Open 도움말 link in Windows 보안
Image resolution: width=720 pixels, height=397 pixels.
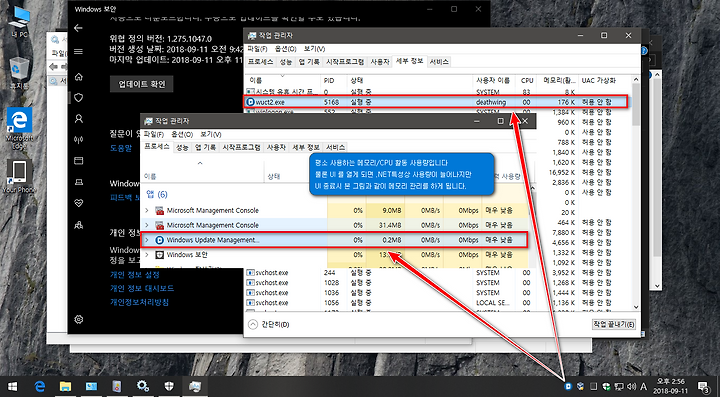pos(121,148)
